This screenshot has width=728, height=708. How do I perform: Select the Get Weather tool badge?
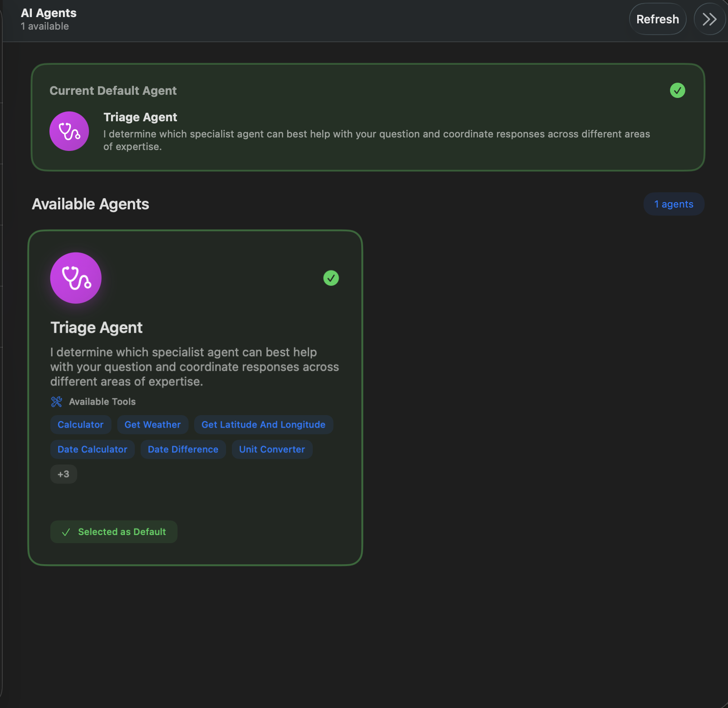[x=152, y=424]
